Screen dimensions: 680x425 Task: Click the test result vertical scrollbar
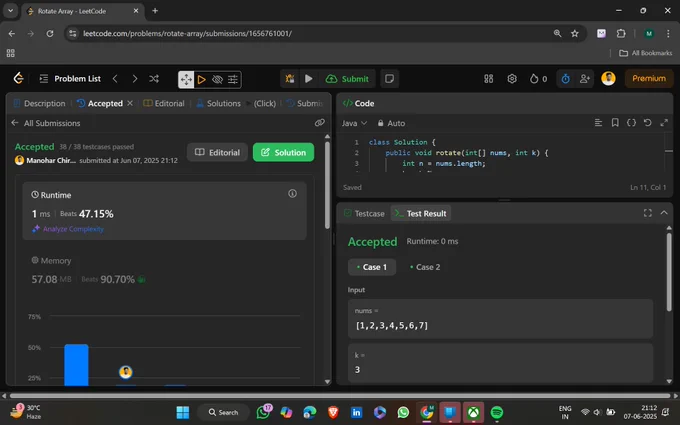669,271
